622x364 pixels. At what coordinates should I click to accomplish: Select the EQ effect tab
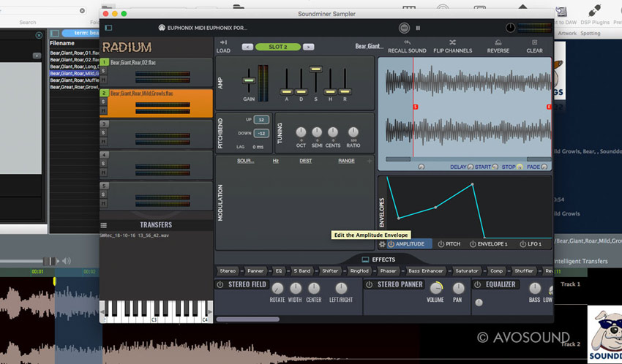click(x=279, y=271)
